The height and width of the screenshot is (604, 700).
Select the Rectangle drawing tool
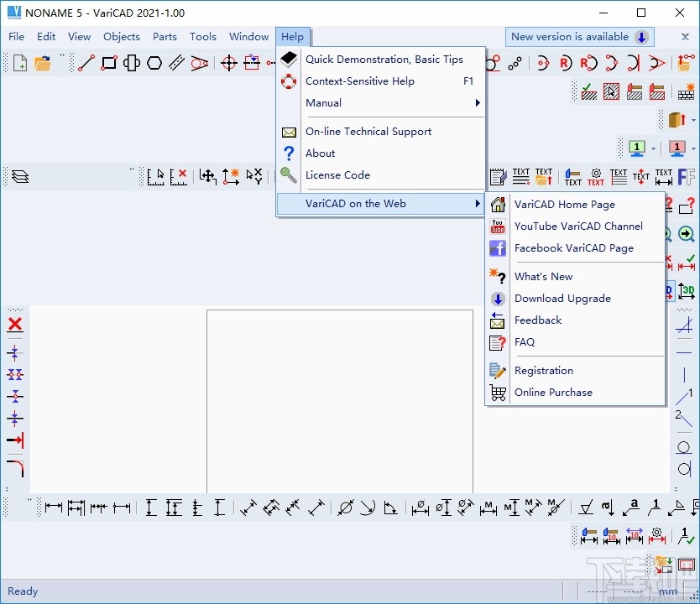109,63
